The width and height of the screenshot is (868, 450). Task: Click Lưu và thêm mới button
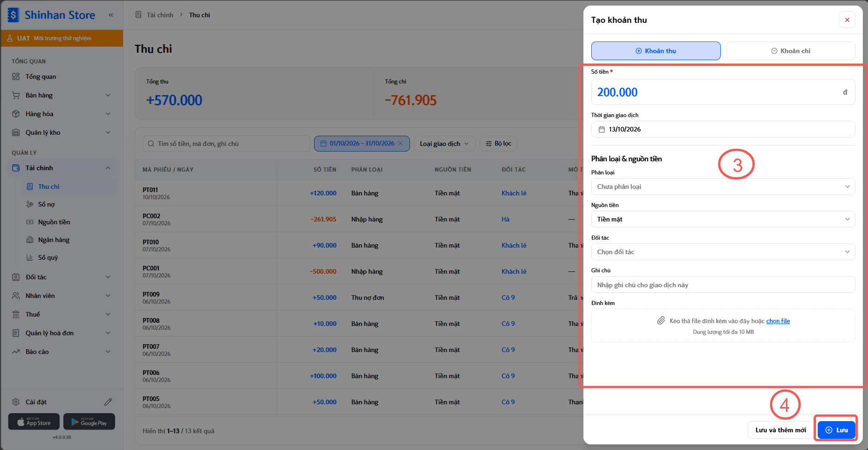click(780, 430)
